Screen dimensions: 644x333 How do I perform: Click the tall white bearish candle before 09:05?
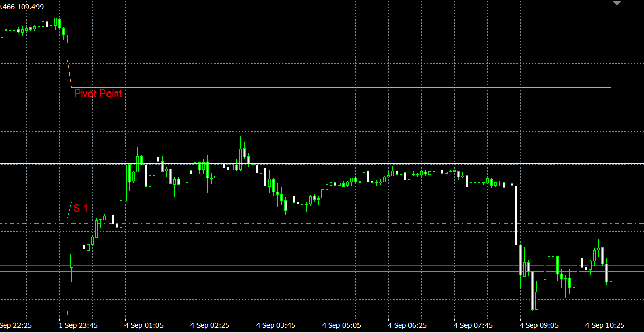pos(515,215)
